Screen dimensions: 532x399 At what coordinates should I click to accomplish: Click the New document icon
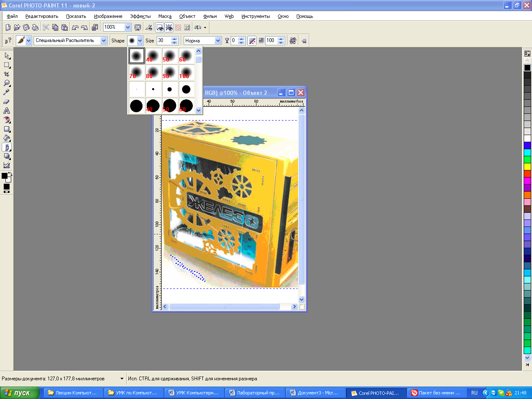pyautogui.click(x=8, y=27)
